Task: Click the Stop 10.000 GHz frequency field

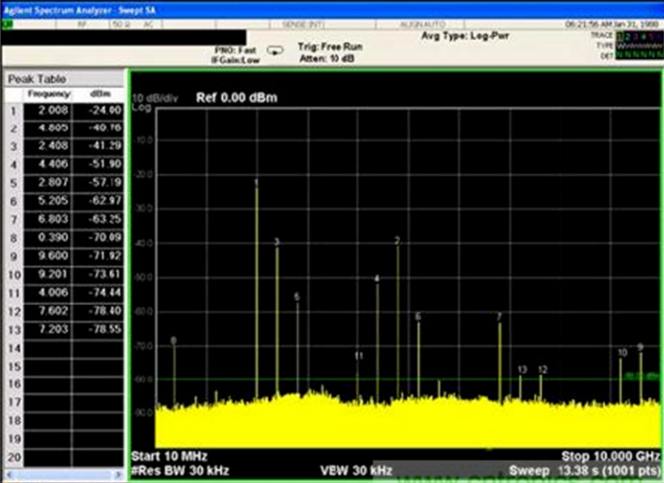Action: pyautogui.click(x=610, y=455)
